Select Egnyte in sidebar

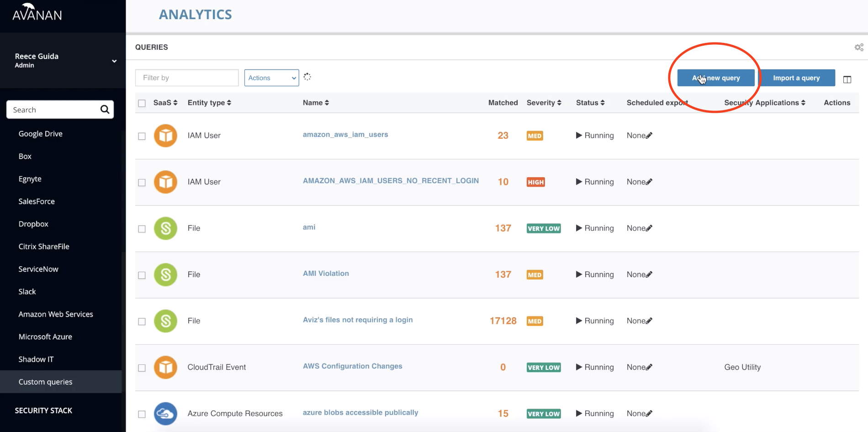(x=30, y=179)
